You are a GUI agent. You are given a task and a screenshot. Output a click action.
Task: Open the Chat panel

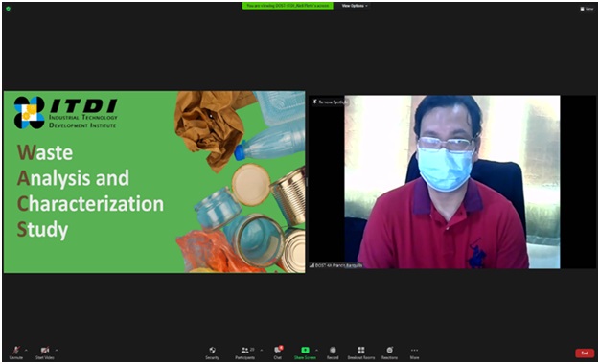pos(278,353)
